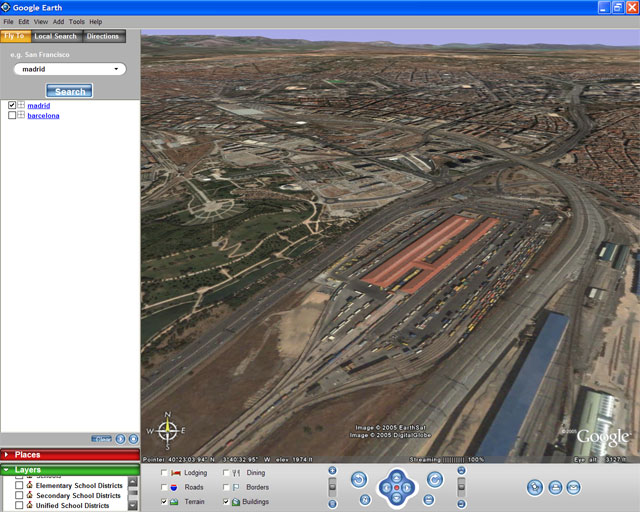Rotate view counter-clockwise with the left rotate button

point(359,480)
